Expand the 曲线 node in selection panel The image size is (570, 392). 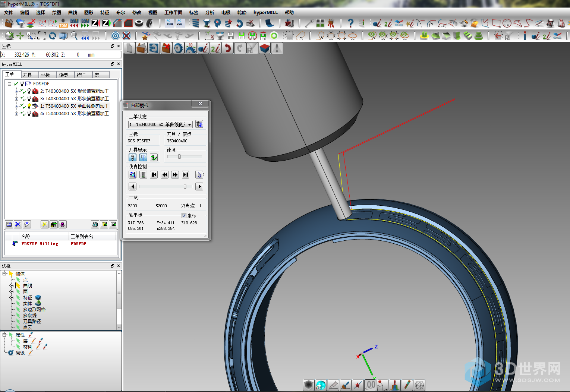12,285
